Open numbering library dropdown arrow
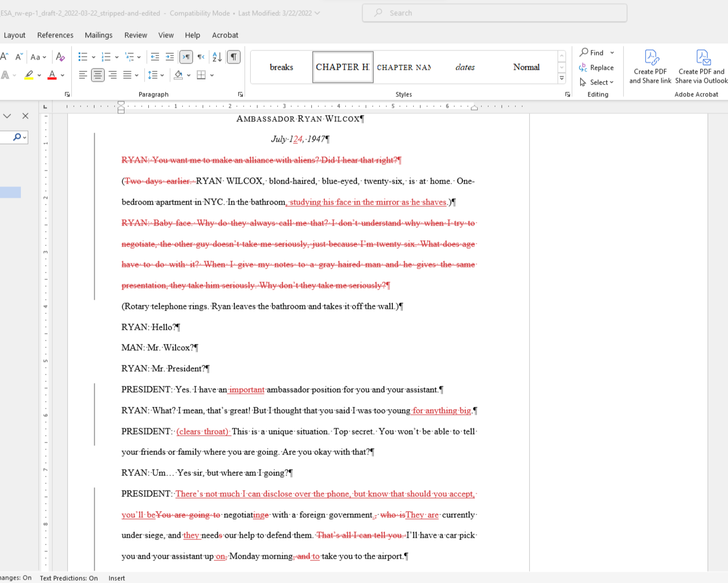This screenshot has height=583, width=728. pyautogui.click(x=117, y=57)
